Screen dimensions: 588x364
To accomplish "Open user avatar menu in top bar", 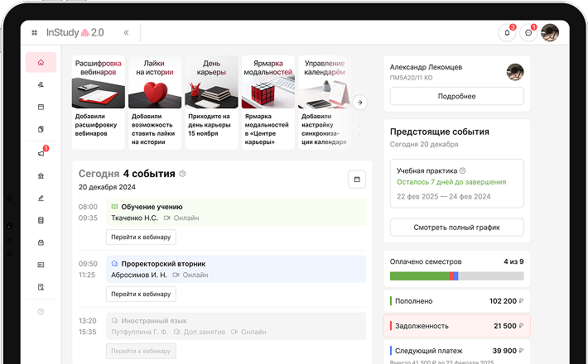I will pos(550,32).
